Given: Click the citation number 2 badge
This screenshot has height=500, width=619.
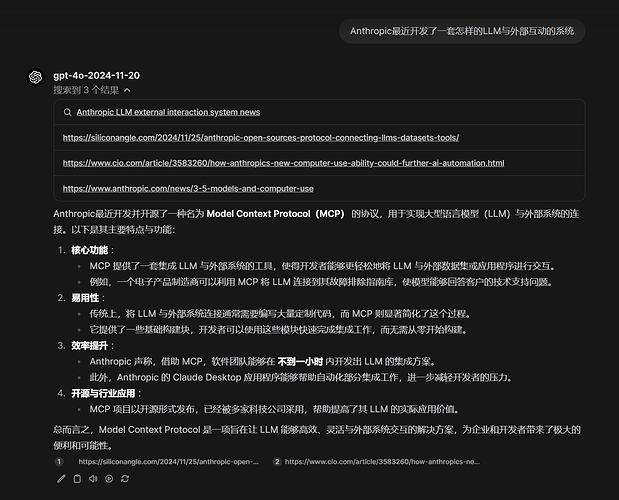Looking at the screenshot, I should coord(277,462).
